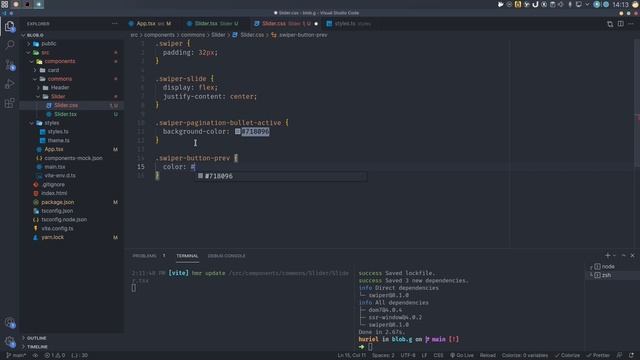Switch to App.tsx editor tab
Screen dimensions: 640x360
(152, 24)
